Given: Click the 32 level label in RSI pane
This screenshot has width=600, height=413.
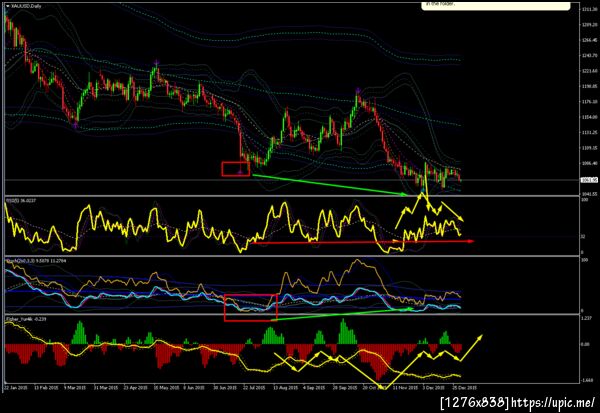Looking at the screenshot, I should (x=583, y=237).
